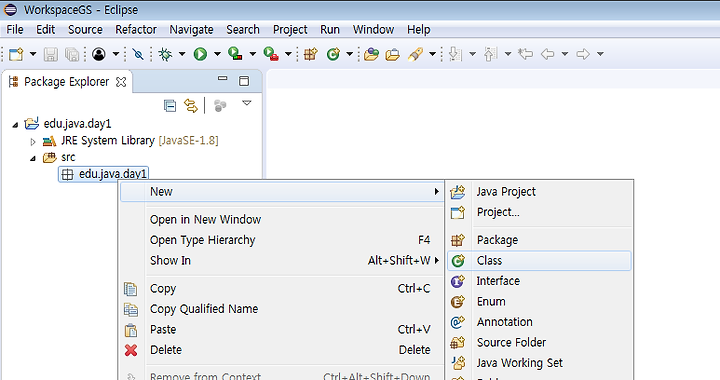
Task: Maximize the Package Explorer view
Action: [244, 81]
